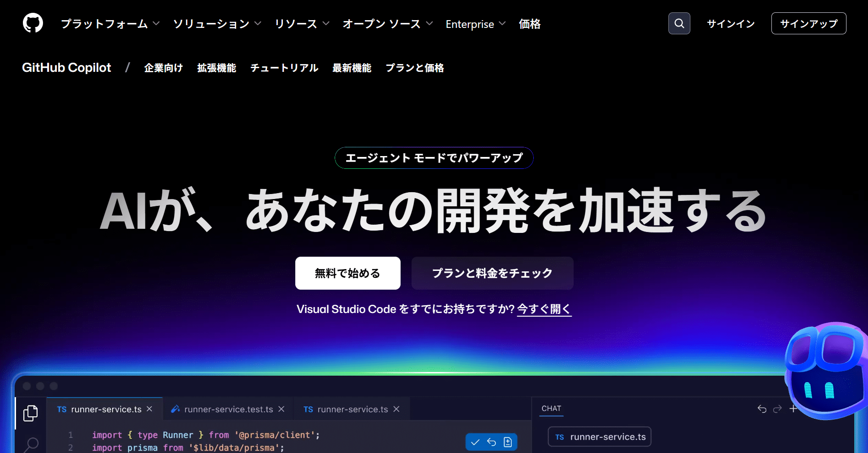
Task: Click the document icon in blue toolbar
Action: [x=508, y=442]
